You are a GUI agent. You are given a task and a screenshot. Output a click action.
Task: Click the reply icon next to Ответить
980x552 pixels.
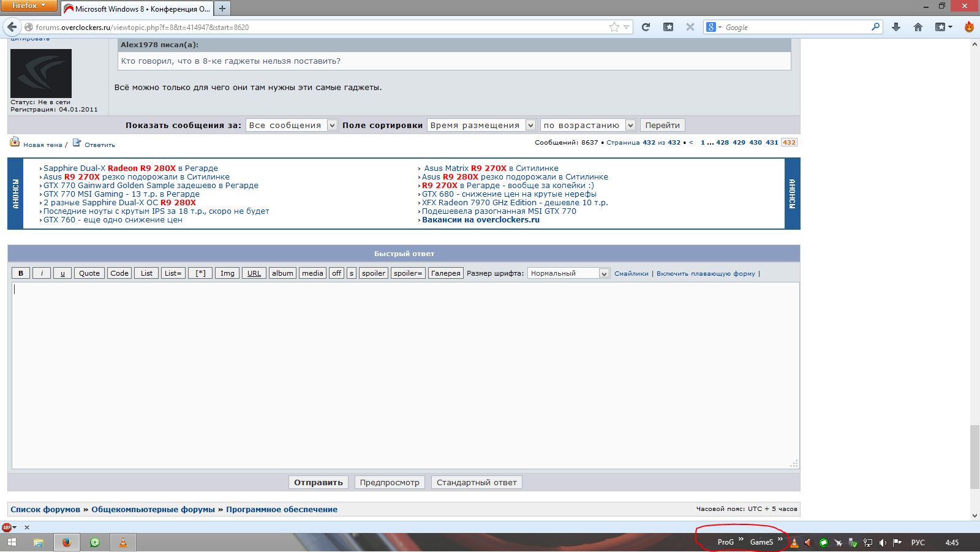[77, 143]
